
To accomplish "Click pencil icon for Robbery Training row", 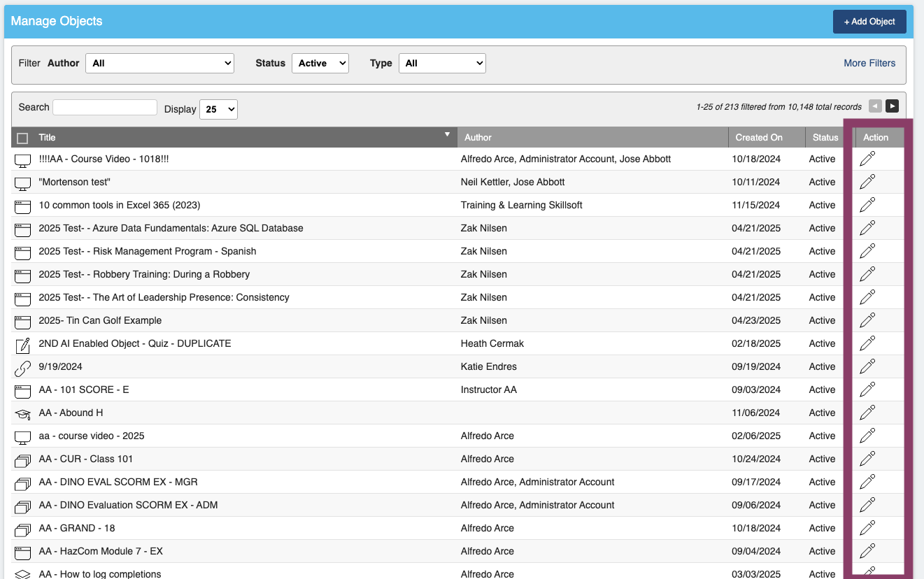I will [x=867, y=274].
